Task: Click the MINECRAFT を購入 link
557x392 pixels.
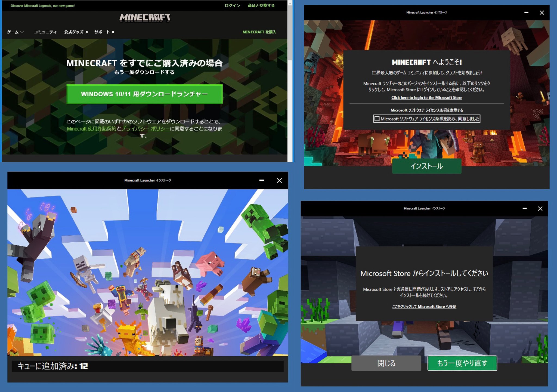Action: [259, 32]
